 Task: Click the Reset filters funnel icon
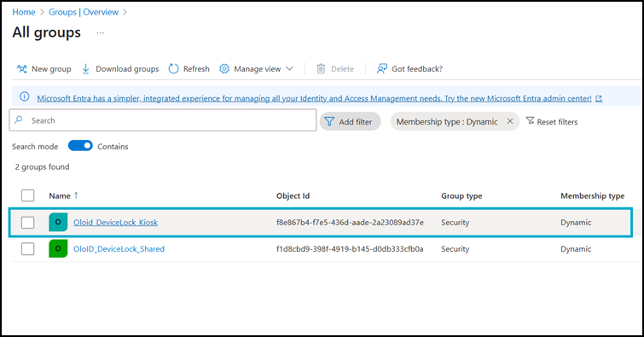(x=531, y=121)
